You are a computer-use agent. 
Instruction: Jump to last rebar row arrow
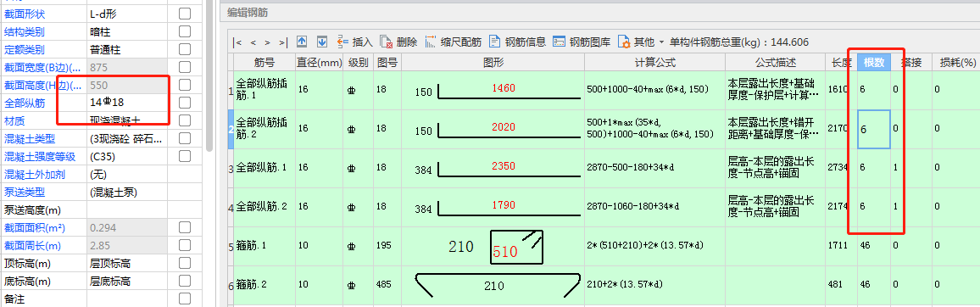tap(283, 42)
